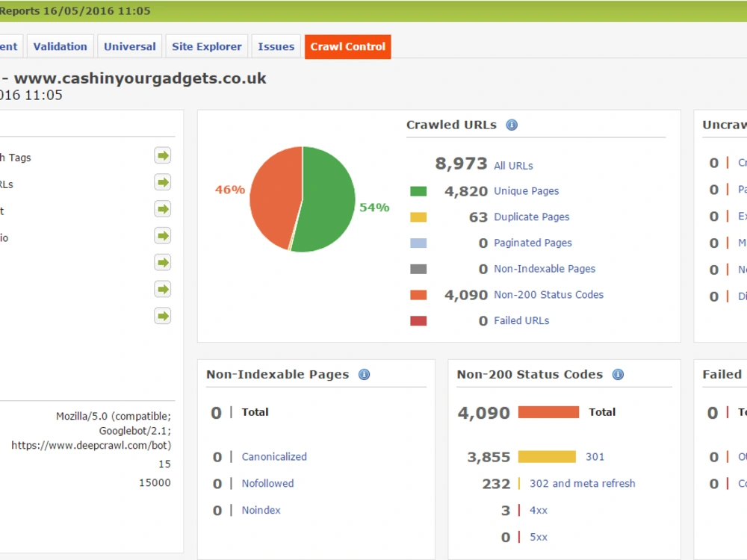This screenshot has height=560, width=747.
Task: Open the Unique Pages link
Action: (526, 191)
